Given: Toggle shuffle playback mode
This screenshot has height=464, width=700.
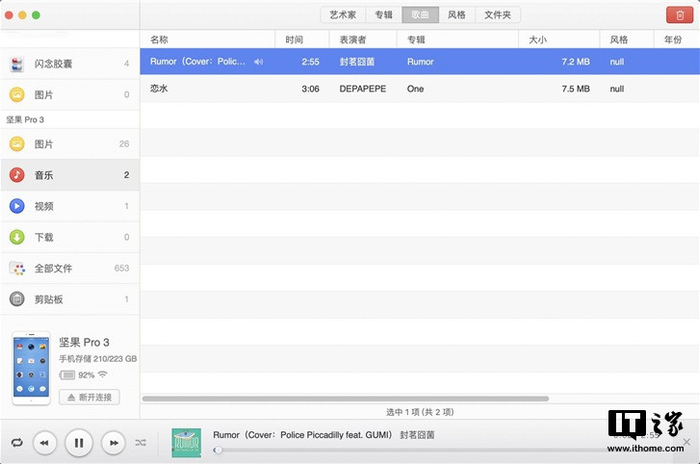Looking at the screenshot, I should 141,442.
